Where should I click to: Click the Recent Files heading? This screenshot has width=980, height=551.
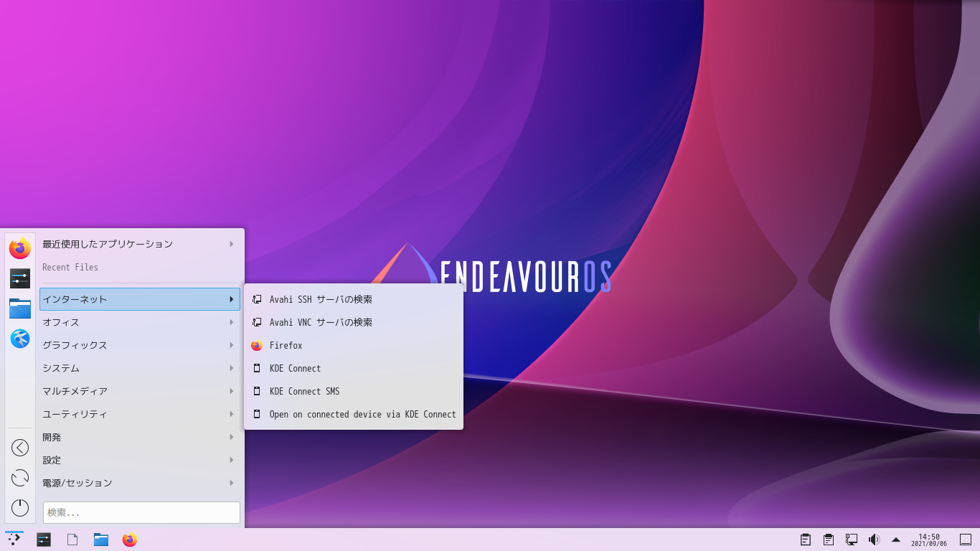pos(70,267)
